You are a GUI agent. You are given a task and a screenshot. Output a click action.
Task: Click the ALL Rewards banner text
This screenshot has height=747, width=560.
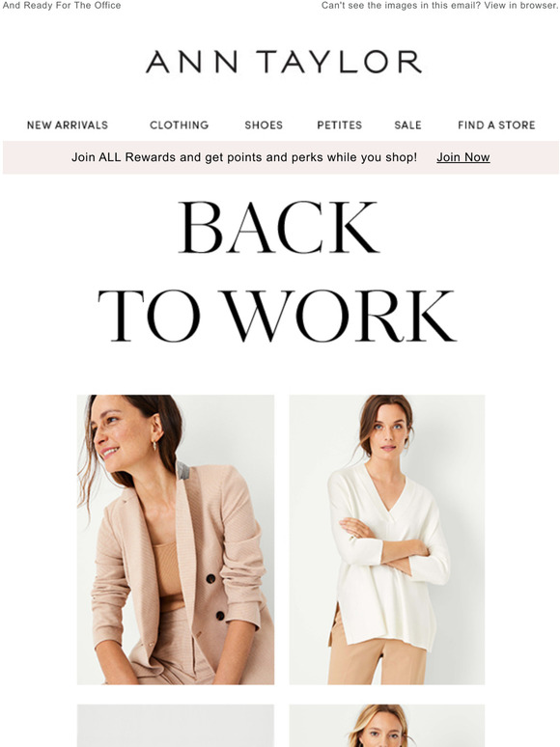244,157
